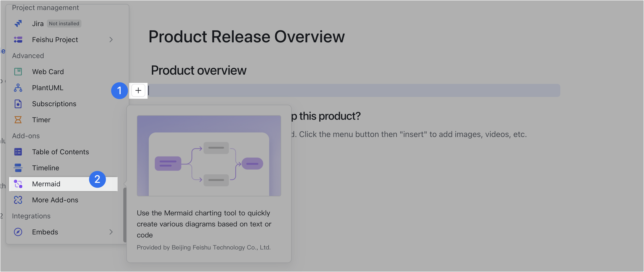The width and height of the screenshot is (644, 272).
Task: Click the Timeline icon
Action: (x=18, y=168)
